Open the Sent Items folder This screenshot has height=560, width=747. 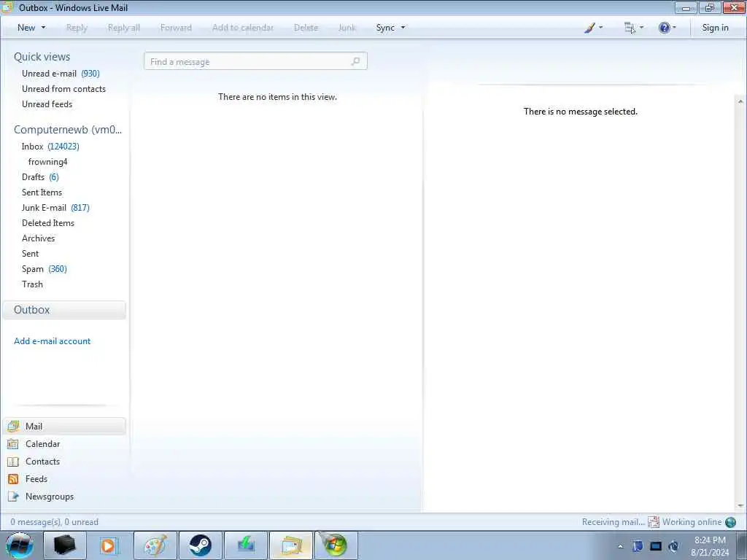(x=42, y=192)
